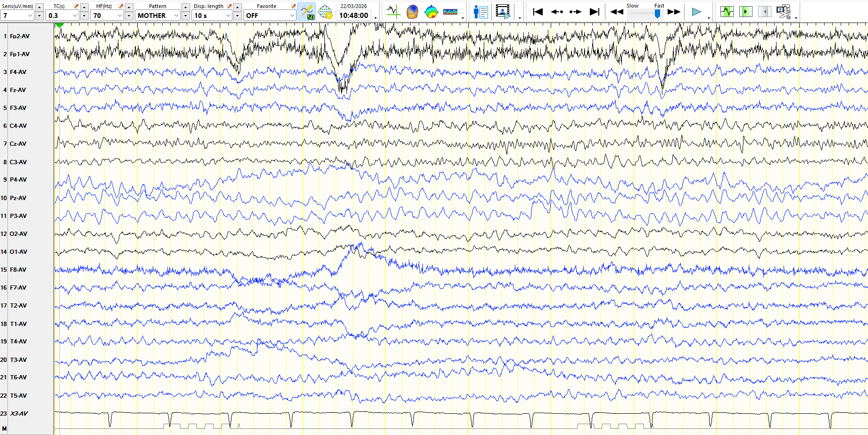
Task: Open the Sens(uV/mm) dropdown
Action: [17, 16]
